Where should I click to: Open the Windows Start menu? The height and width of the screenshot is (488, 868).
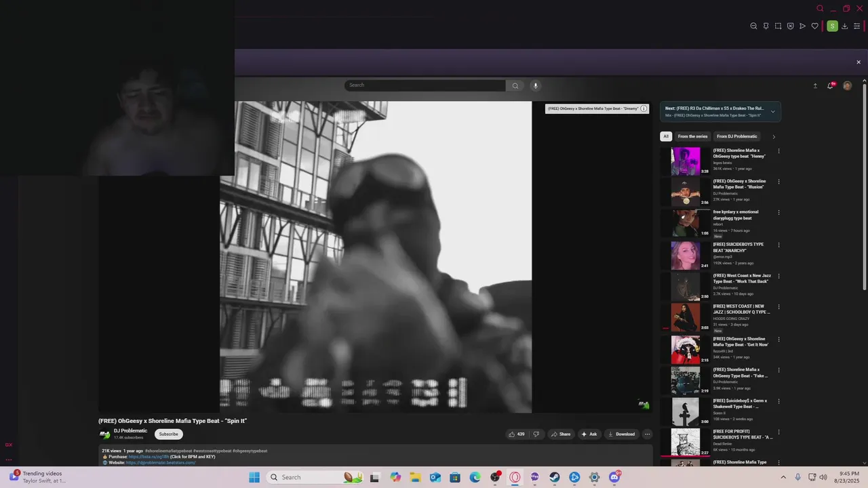pyautogui.click(x=254, y=477)
